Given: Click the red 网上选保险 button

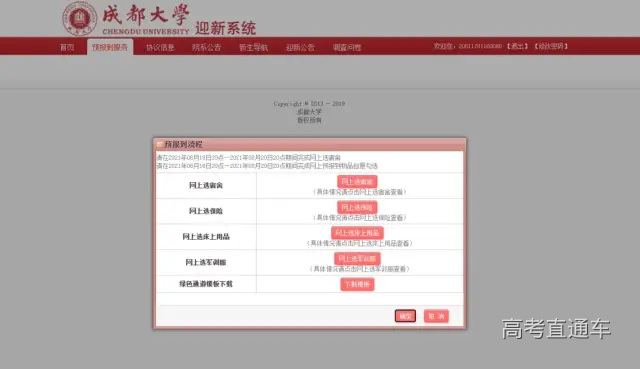Looking at the screenshot, I should [x=357, y=207].
